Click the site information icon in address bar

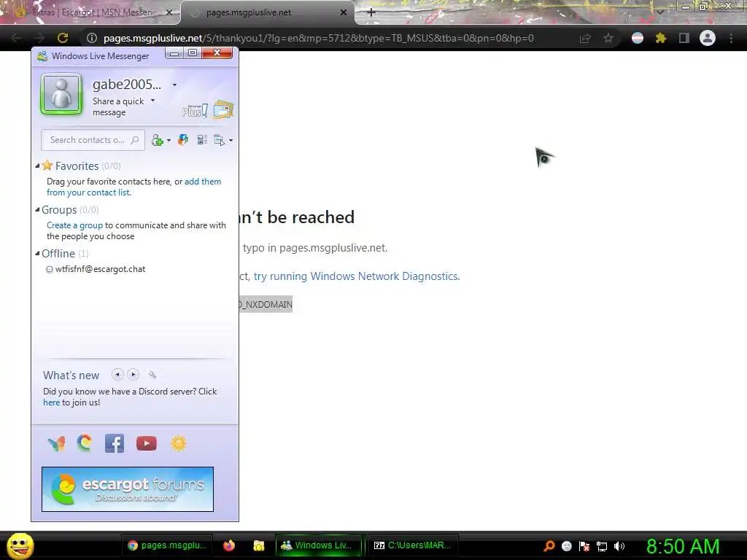click(x=92, y=38)
